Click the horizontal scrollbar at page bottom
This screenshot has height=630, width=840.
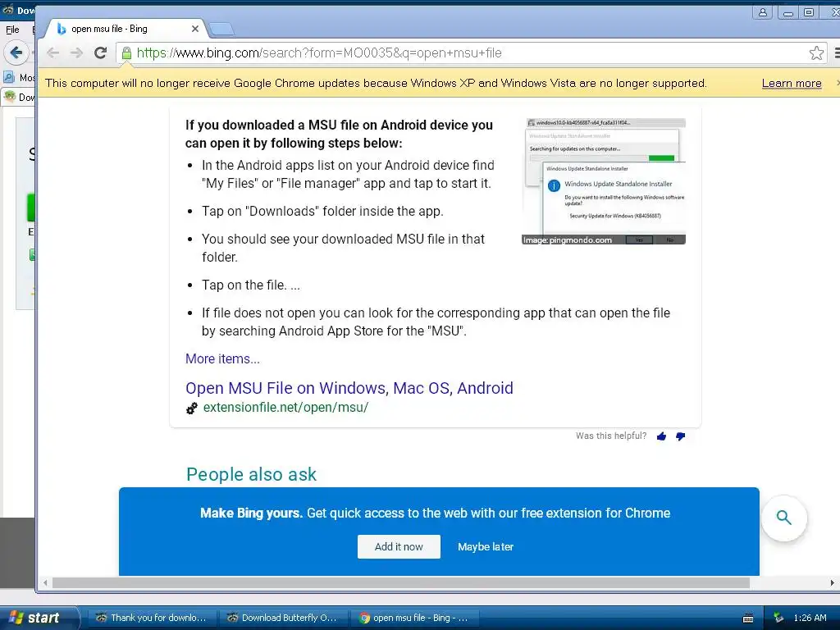tap(400, 583)
